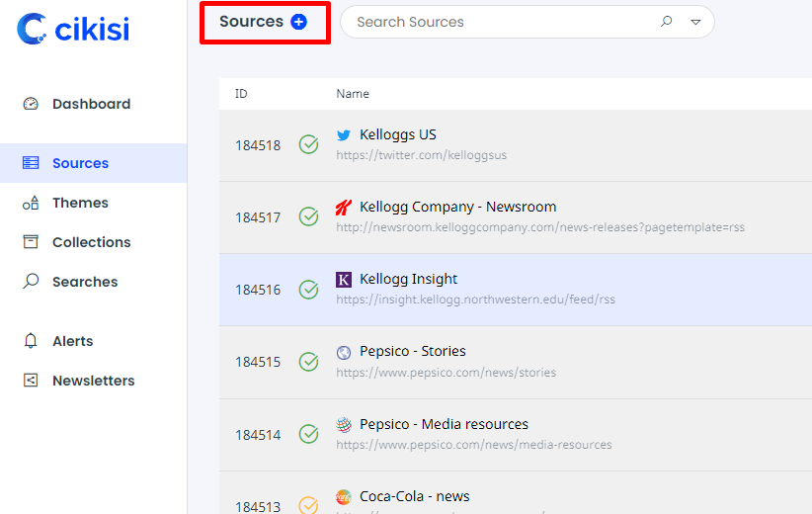Open the Kellogg Insight source

408,279
